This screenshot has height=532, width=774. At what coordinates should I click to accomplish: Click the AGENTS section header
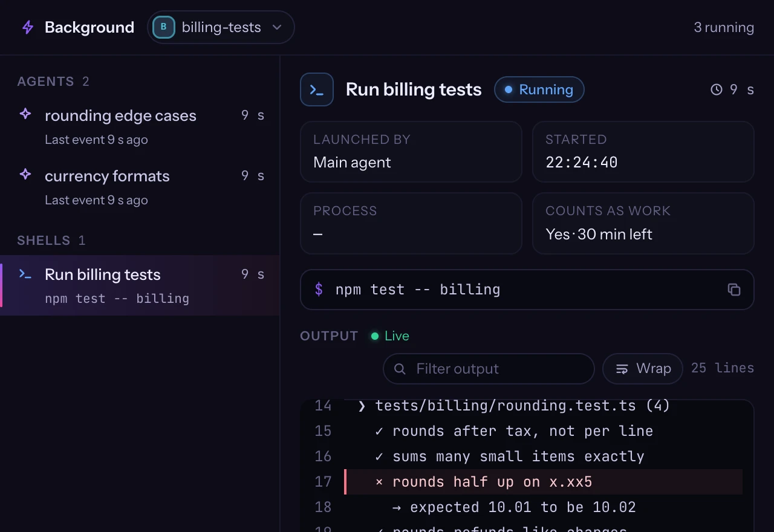pyautogui.click(x=53, y=82)
